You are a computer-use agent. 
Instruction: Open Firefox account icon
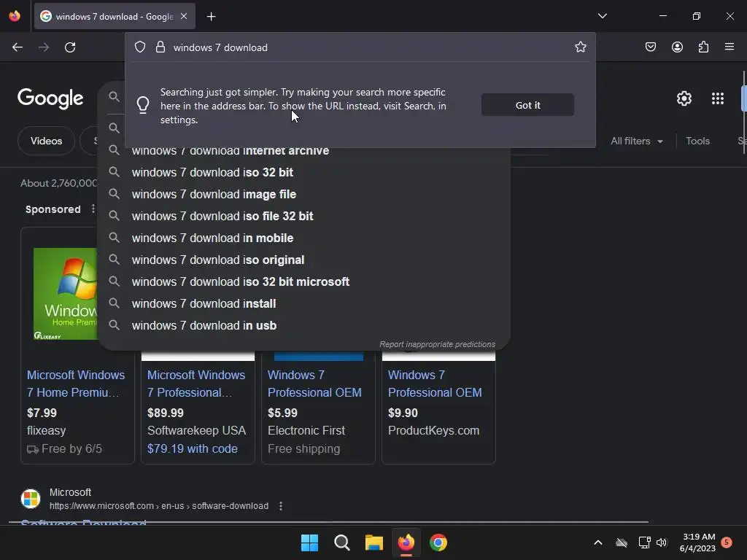(677, 47)
